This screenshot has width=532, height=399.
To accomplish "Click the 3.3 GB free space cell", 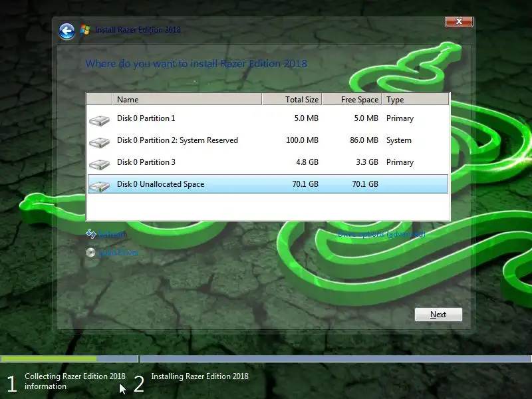I will [367, 162].
